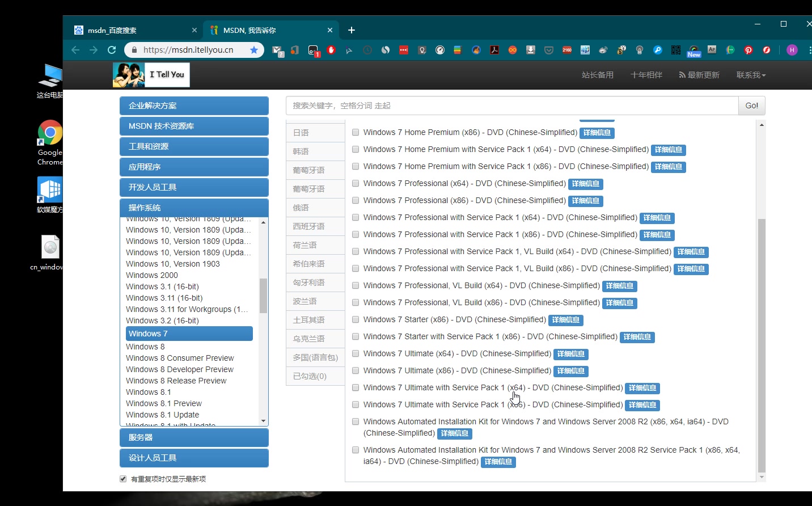Bookmark this page with the star icon

click(254, 50)
